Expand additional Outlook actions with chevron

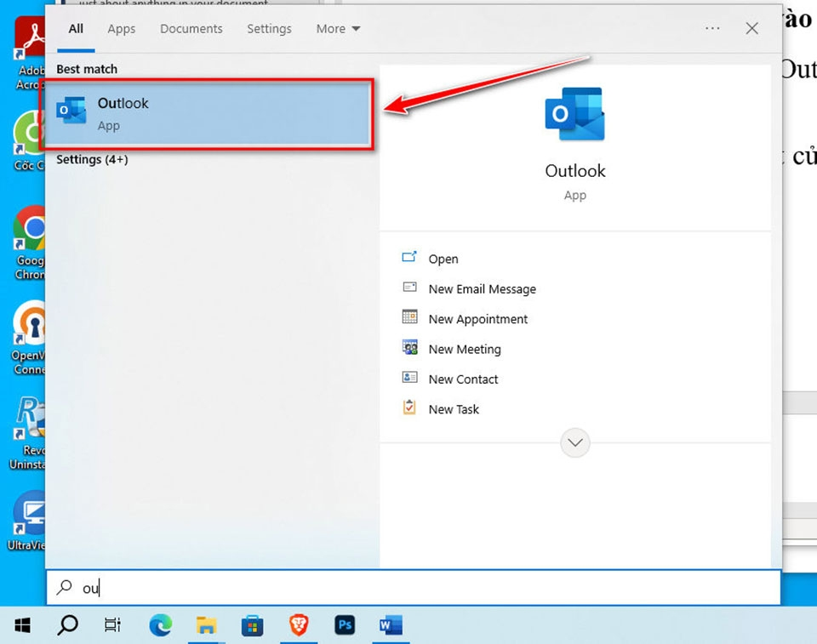coord(575,442)
